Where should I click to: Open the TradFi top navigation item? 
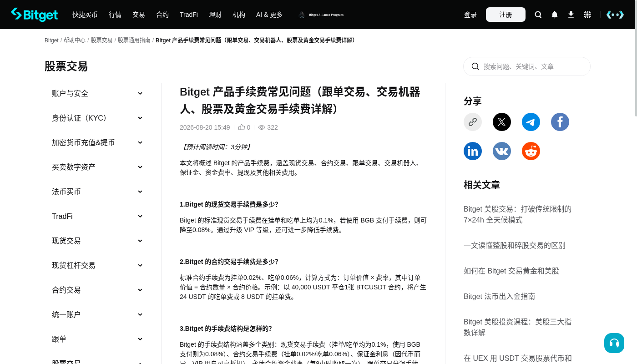pos(189,15)
